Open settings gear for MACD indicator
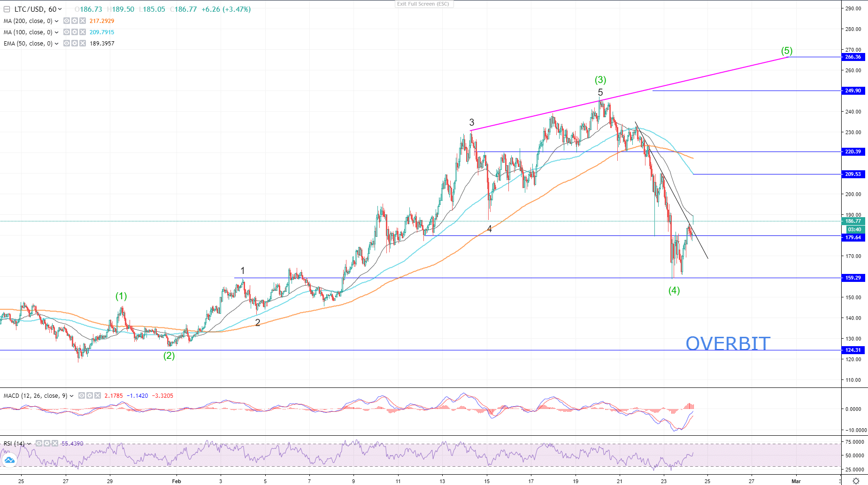Screen dimensions: 868x485 (x=90, y=395)
